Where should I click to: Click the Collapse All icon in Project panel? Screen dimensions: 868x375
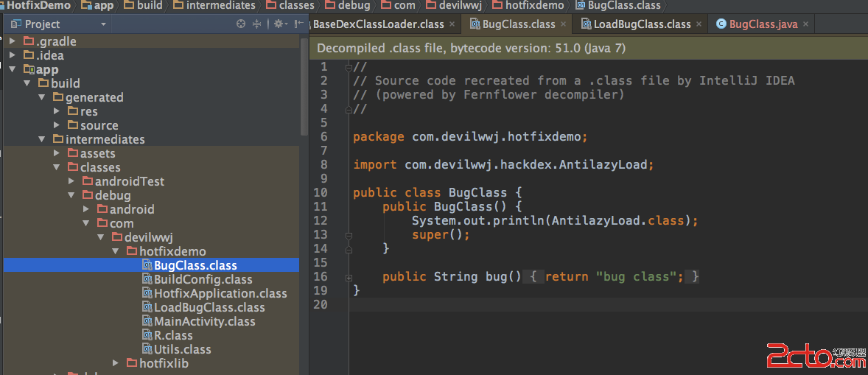257,24
